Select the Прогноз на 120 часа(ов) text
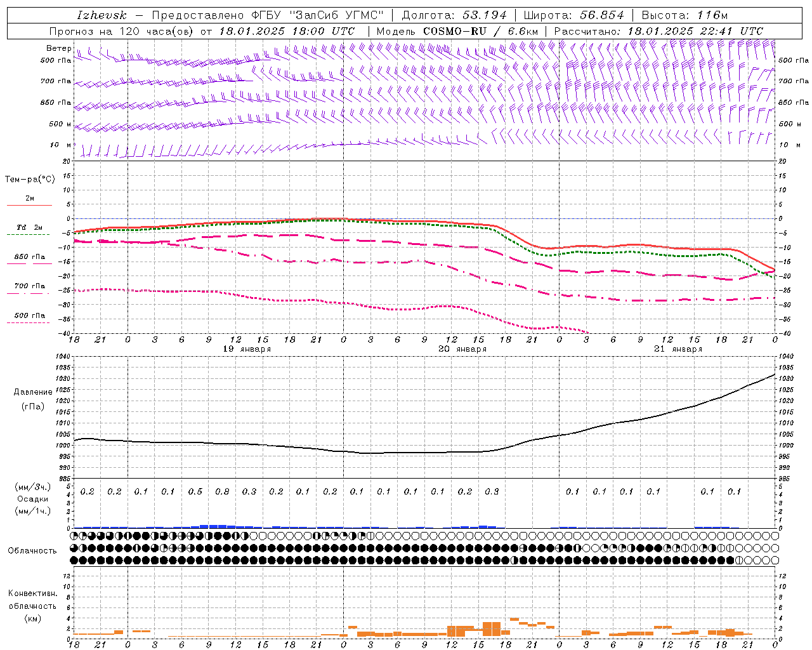This screenshot has width=812, height=650. pyautogui.click(x=122, y=31)
